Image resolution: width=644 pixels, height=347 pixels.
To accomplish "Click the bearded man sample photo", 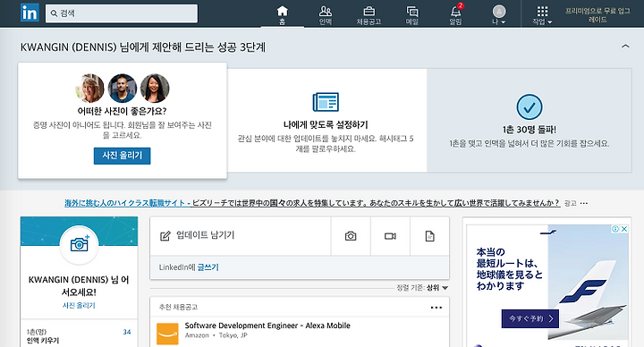I will point(123,89).
